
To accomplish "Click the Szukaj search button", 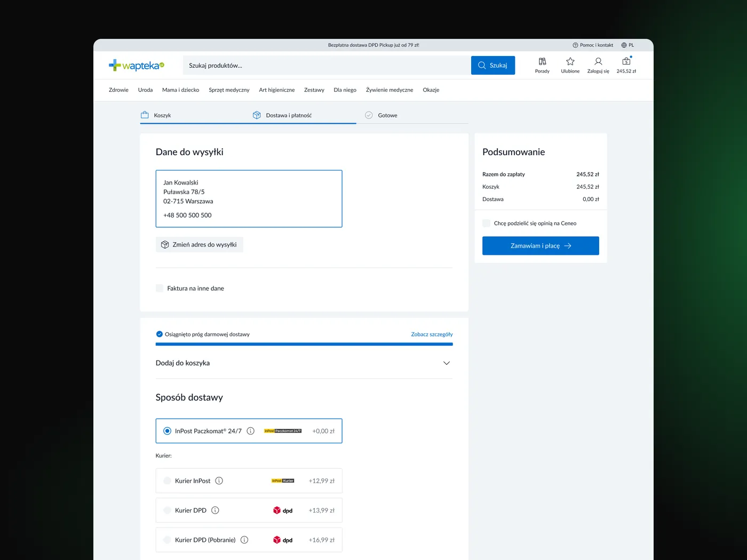I will (x=493, y=65).
